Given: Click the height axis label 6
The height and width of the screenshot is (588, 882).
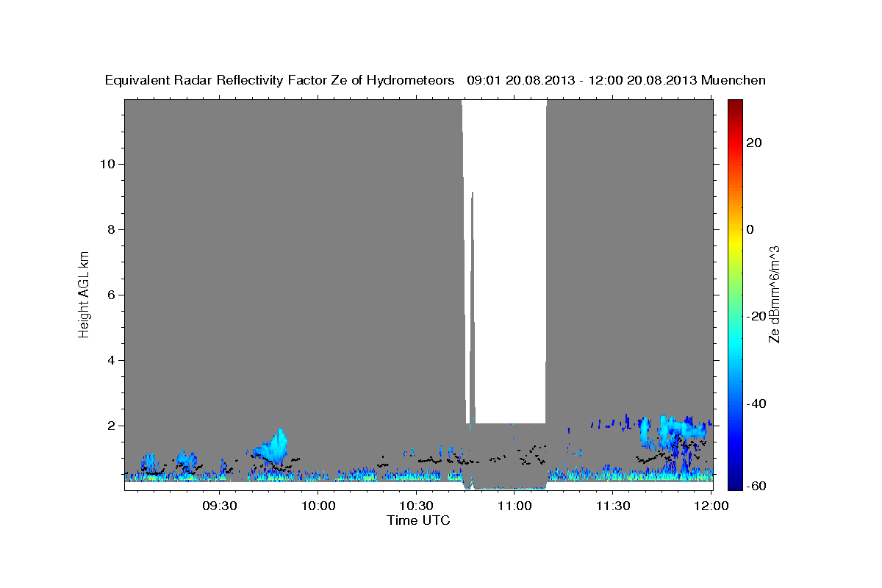Looking at the screenshot, I should 112,295.
